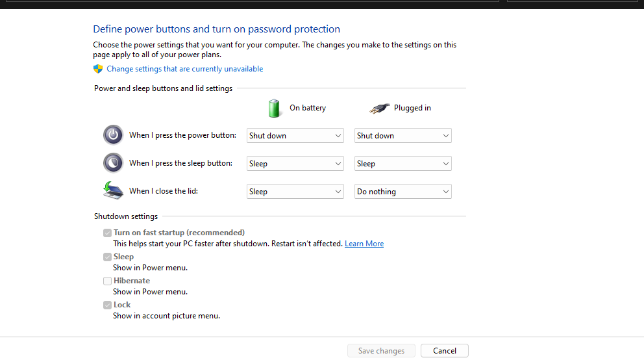This screenshot has width=644, height=360.
Task: Click the UAC shield icon
Action: coord(98,69)
